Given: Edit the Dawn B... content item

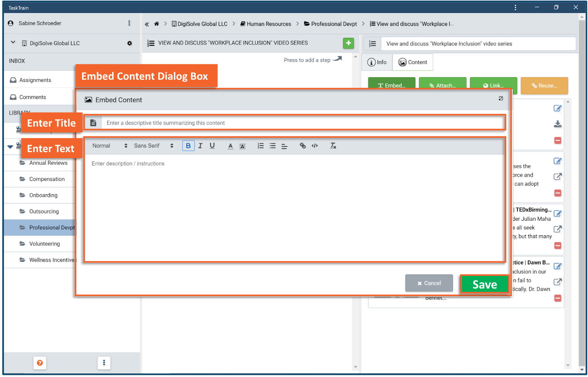Looking at the screenshot, I should (558, 266).
